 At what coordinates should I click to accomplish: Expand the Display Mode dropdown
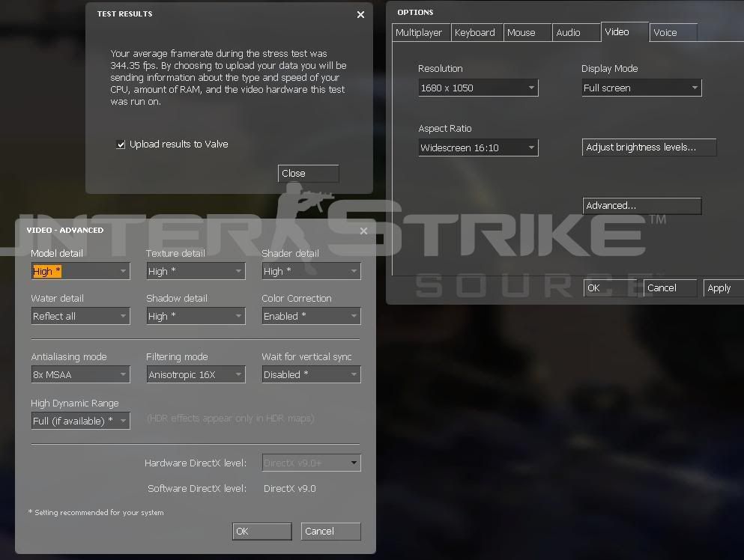tap(641, 88)
